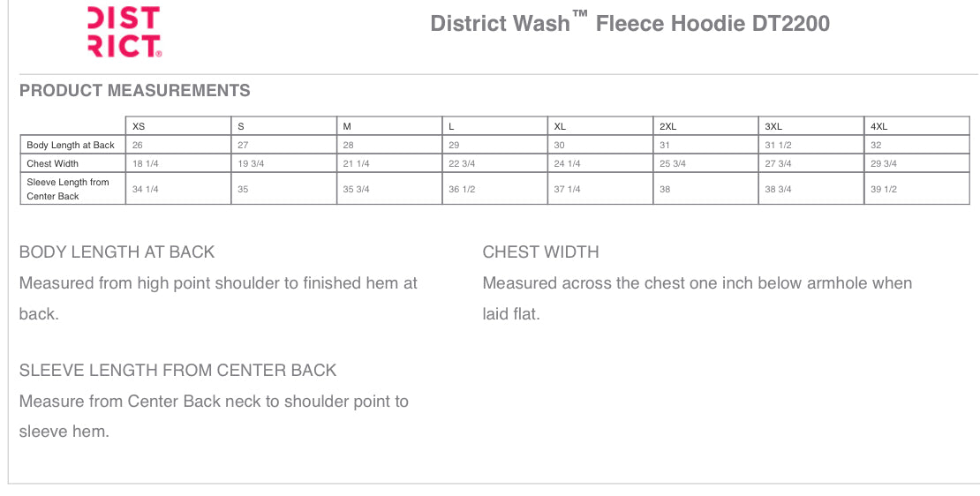
Task: Click the District logo
Action: coord(124,33)
